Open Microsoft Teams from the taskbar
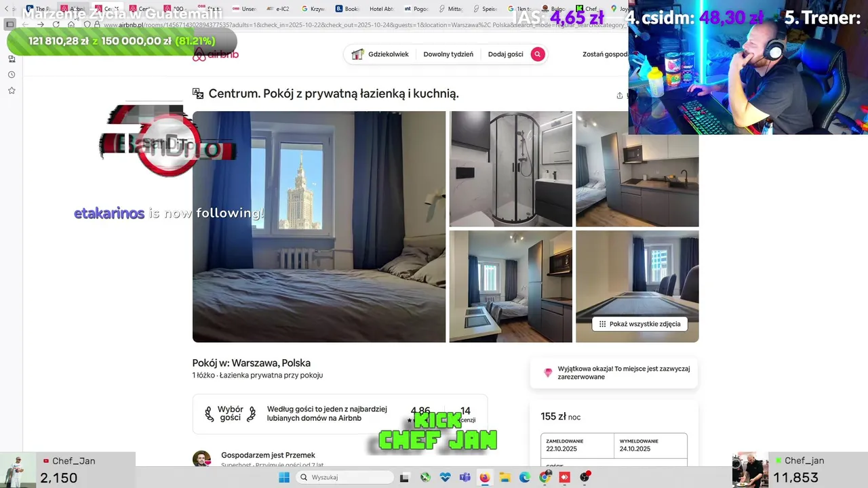This screenshot has width=868, height=488. 465,477
